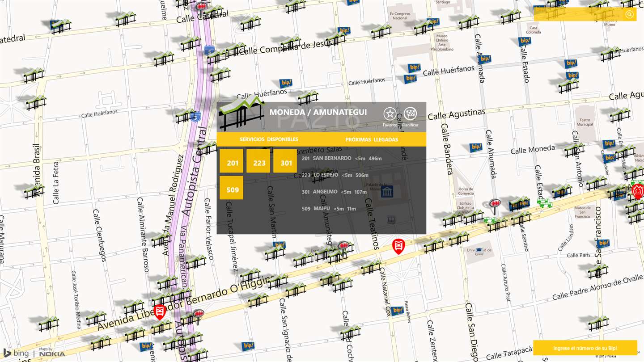The height and width of the screenshot is (362, 644).
Task: Click the Bing logo link
Action: pos(16,353)
